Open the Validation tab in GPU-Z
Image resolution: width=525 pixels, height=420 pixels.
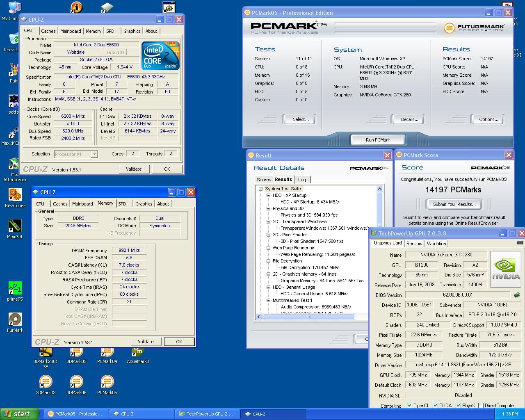(436, 243)
